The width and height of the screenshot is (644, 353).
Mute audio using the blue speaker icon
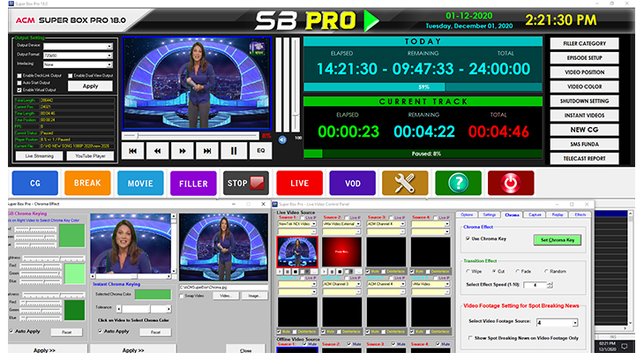pos(283,139)
